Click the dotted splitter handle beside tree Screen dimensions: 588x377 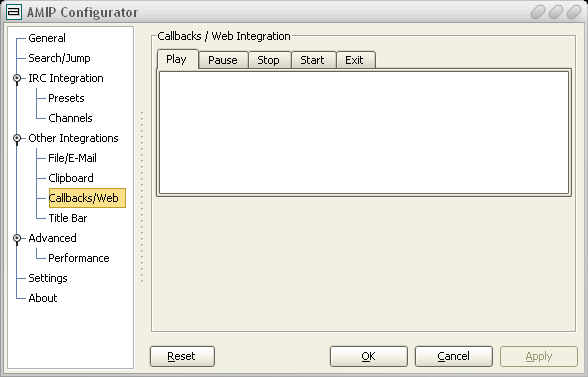[142, 197]
